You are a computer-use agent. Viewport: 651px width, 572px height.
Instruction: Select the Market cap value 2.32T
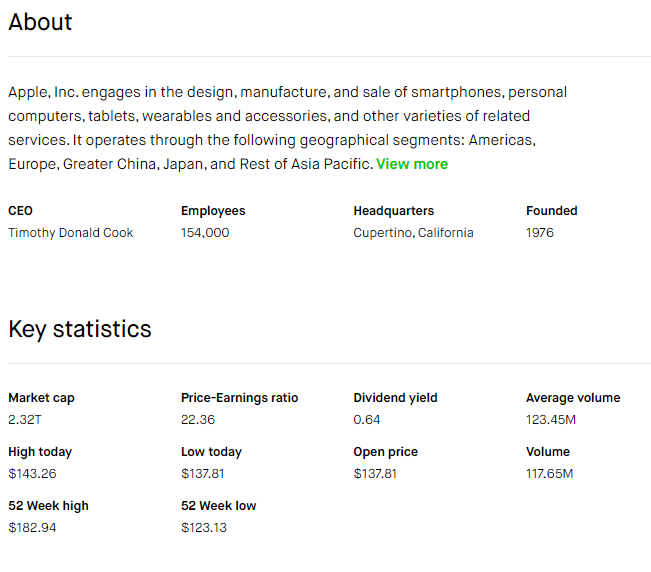(x=25, y=420)
